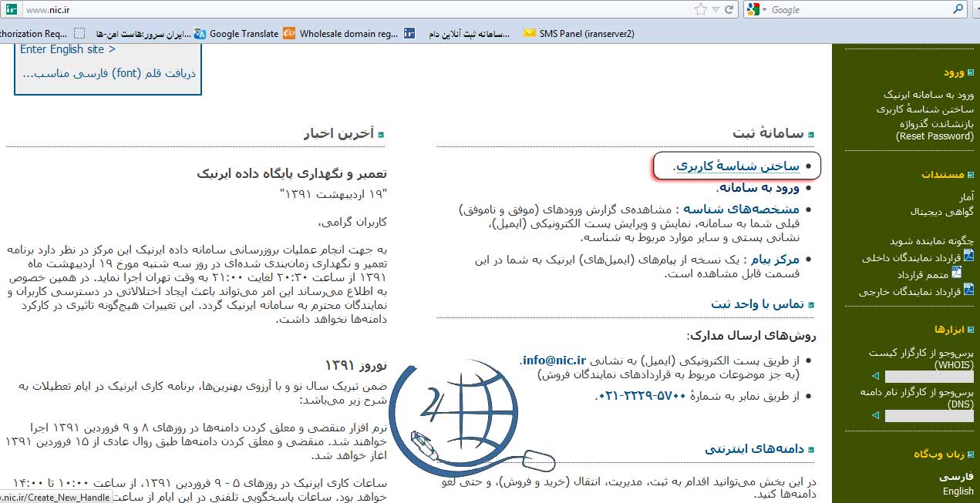Click PDF icon beside قرارداد نمایندگان داخلی
This screenshot has width=980, height=503.
[968, 256]
